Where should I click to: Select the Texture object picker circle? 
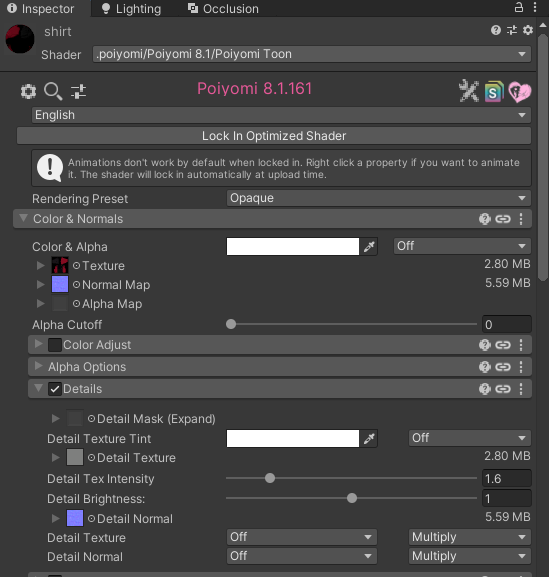coord(76,266)
